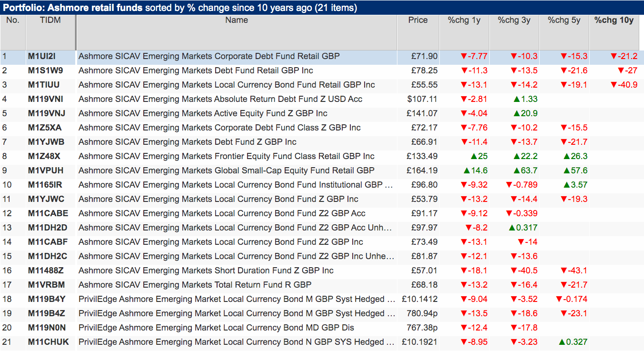The height and width of the screenshot is (351, 644).
Task: Click 3y change value 20.9
Action: click(525, 113)
